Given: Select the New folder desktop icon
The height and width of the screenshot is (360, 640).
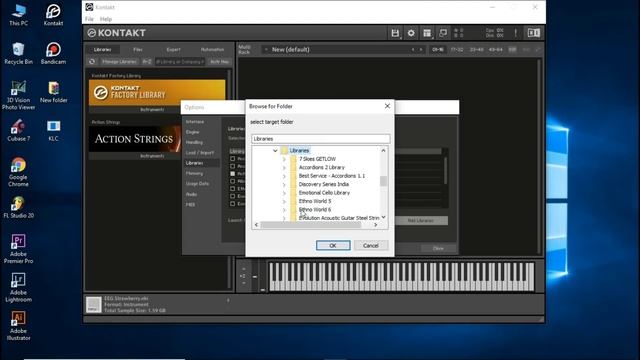Looking at the screenshot, I should [53, 92].
